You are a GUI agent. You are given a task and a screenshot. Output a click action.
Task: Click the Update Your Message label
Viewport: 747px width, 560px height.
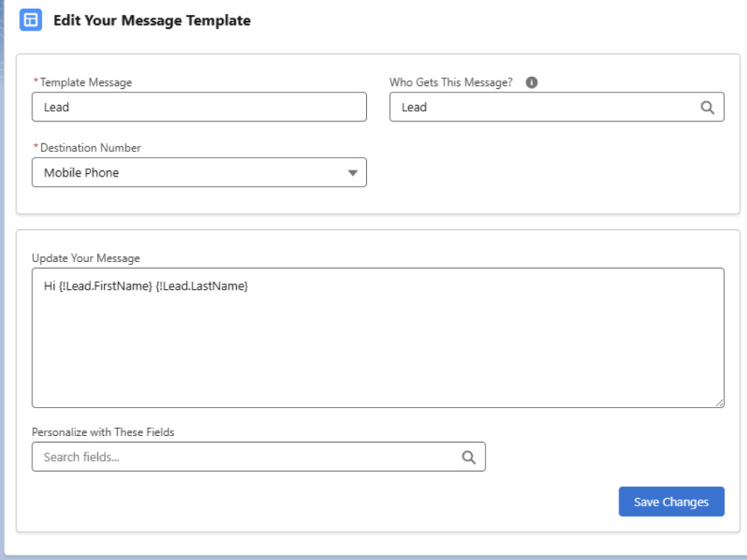coord(86,258)
